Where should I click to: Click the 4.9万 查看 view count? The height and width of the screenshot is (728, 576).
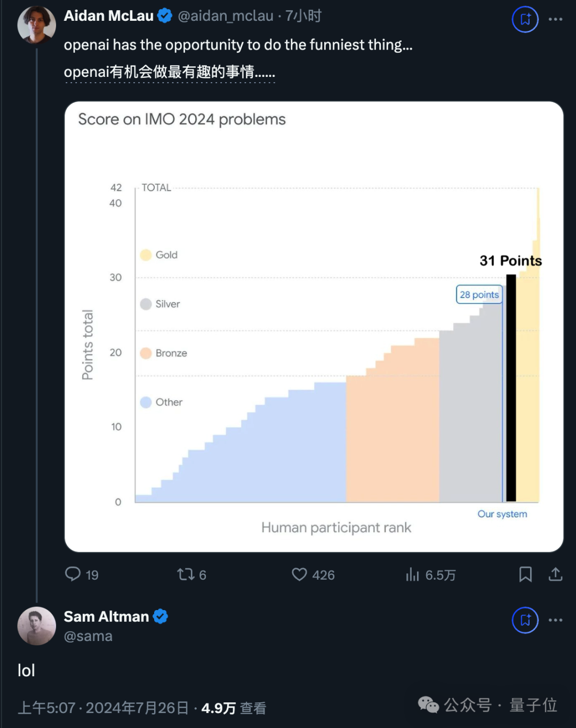pyautogui.click(x=234, y=708)
